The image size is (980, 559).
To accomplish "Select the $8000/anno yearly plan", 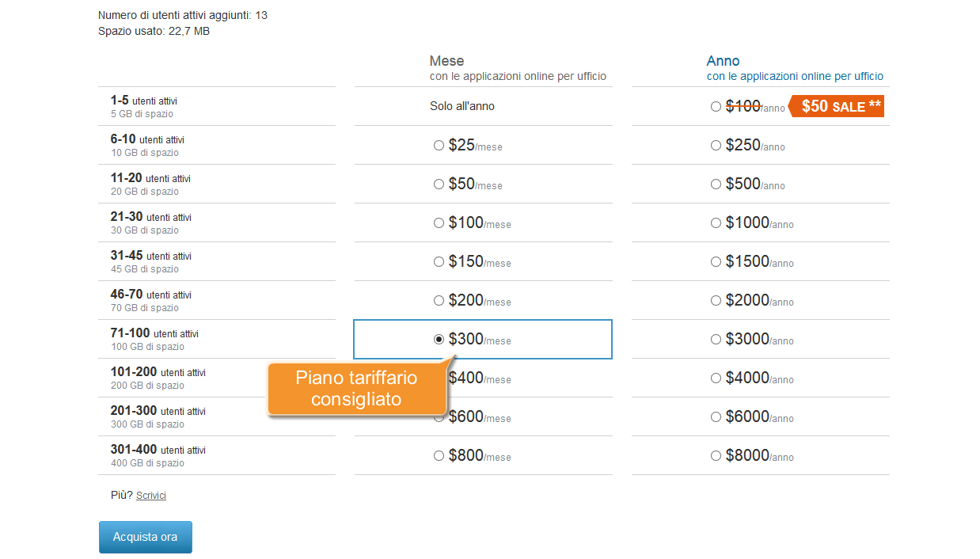I will (716, 455).
